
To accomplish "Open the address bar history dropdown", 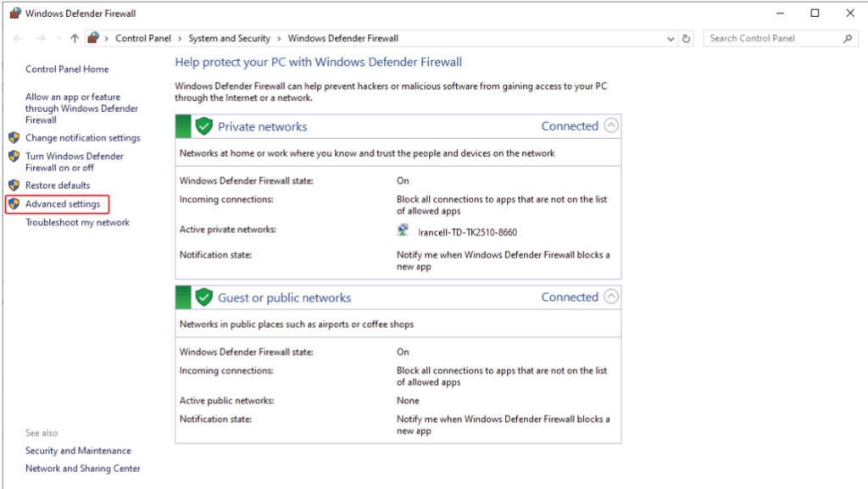I will click(x=670, y=38).
